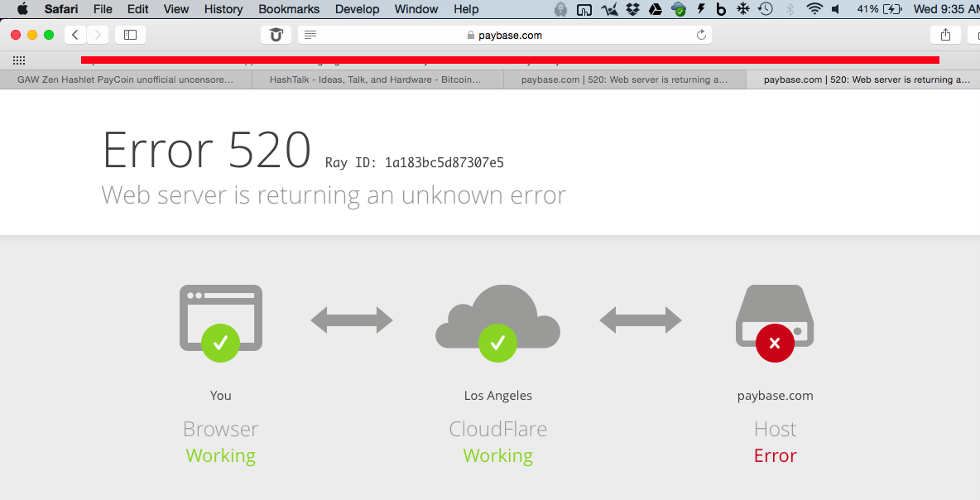
Task: Open Reader view in the address bar
Action: coord(310,35)
